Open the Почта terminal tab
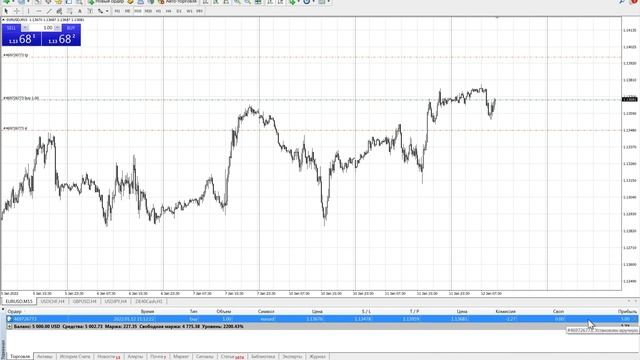640x360 pixels. pyautogui.click(x=158, y=356)
